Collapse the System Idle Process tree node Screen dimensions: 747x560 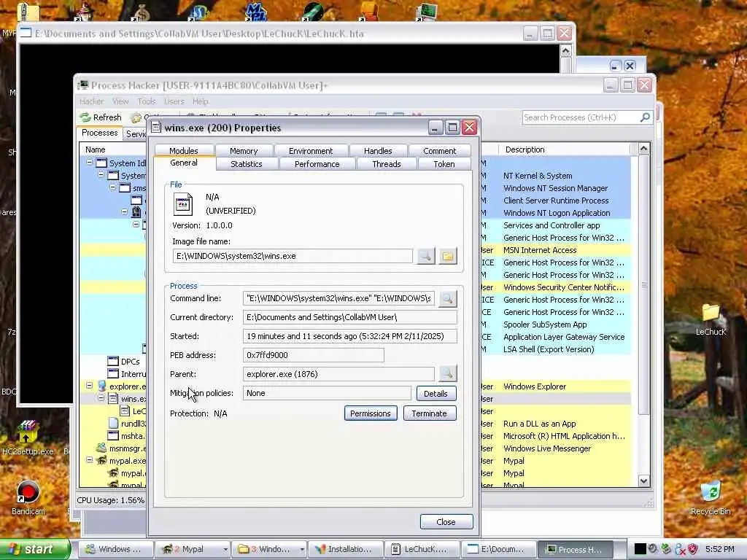[x=89, y=163]
